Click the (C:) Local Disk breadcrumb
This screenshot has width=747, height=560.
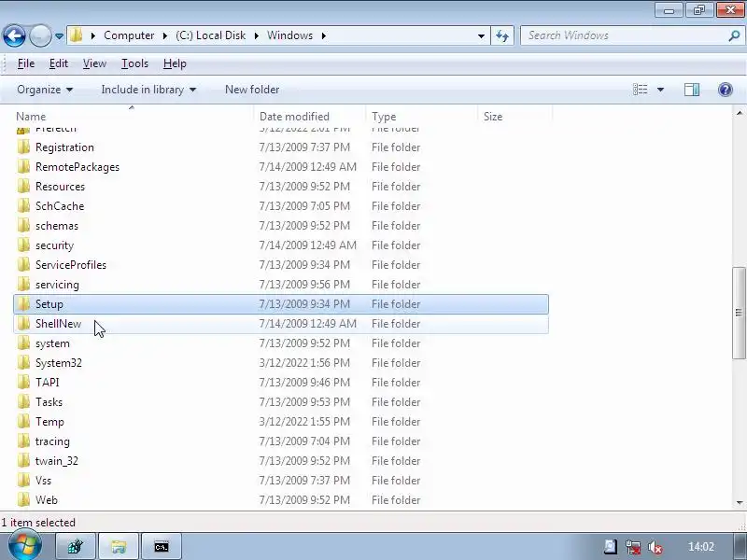211,35
